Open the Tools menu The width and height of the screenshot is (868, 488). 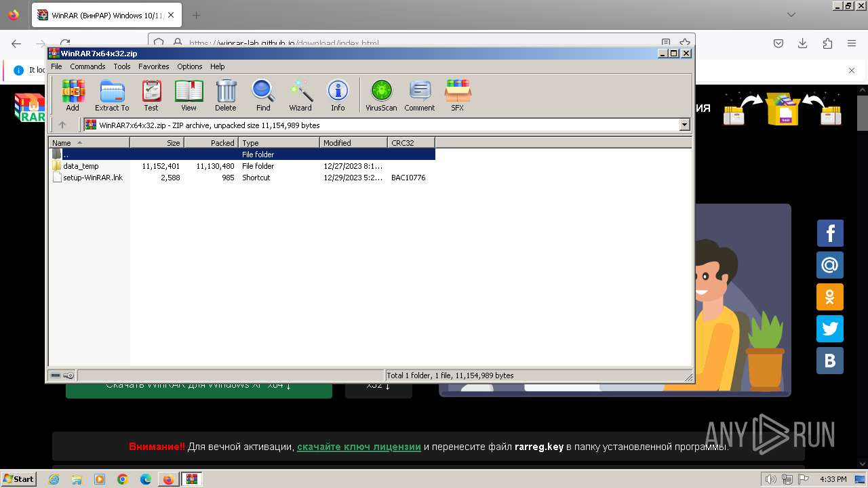(x=122, y=66)
